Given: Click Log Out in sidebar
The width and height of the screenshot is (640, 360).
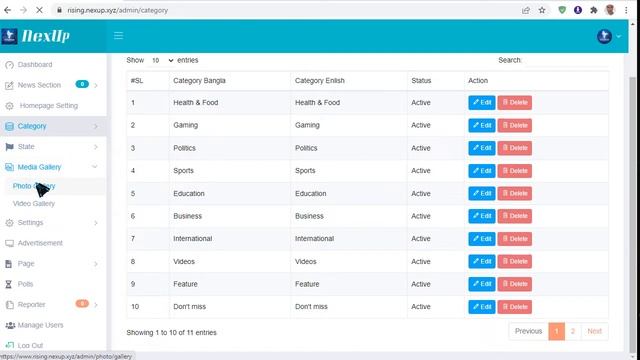Looking at the screenshot, I should point(30,345).
